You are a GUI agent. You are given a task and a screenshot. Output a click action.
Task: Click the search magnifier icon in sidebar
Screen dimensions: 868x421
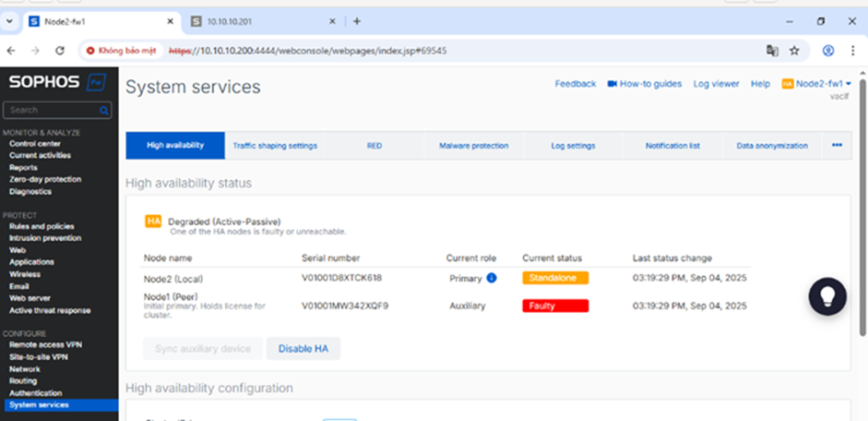tap(103, 110)
